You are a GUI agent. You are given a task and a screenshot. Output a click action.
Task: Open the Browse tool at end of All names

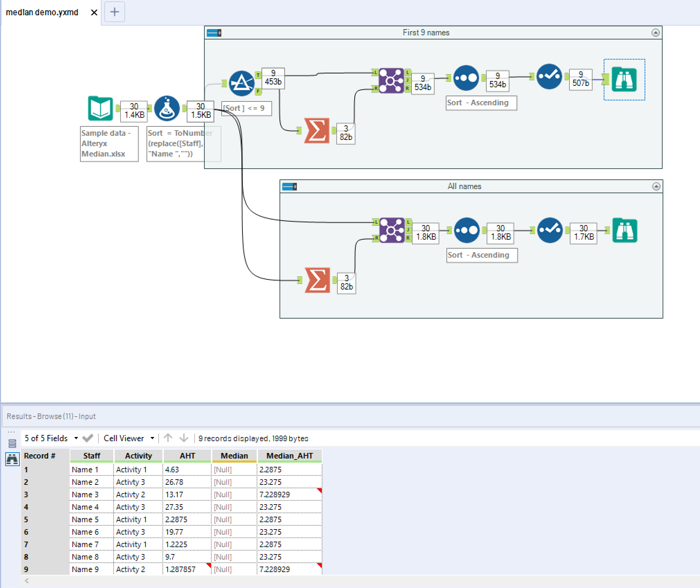coord(624,231)
